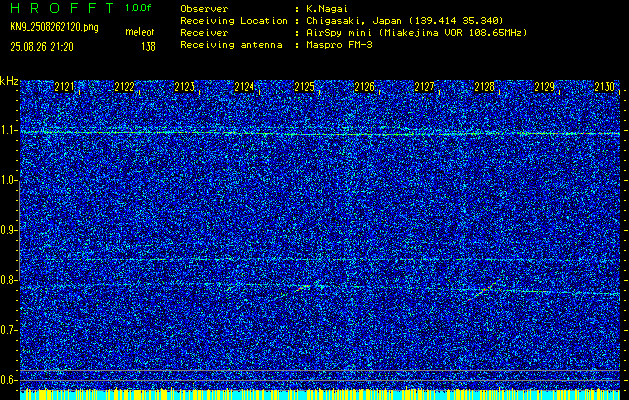Select the Chigasaki, Japan location value
629x400 pixels.
tap(405, 21)
